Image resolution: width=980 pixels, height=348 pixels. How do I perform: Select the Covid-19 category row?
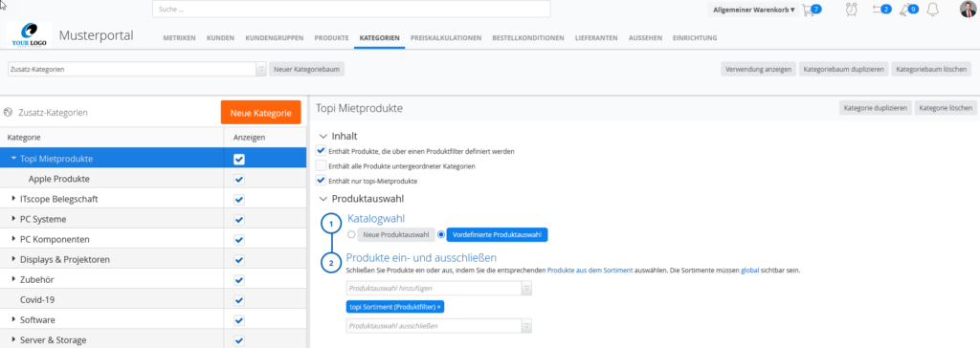click(153, 300)
